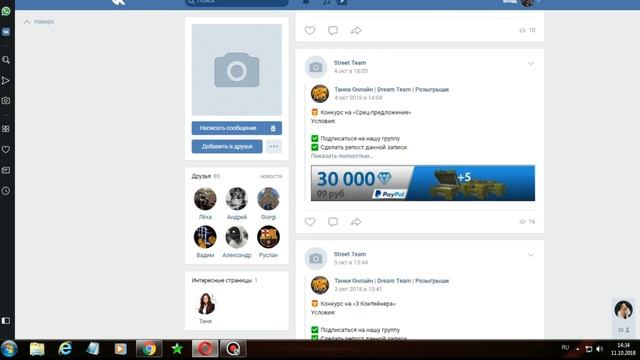Screen dimensions: 640x360
Task: Click the VK logo in the header
Action: 118,2
